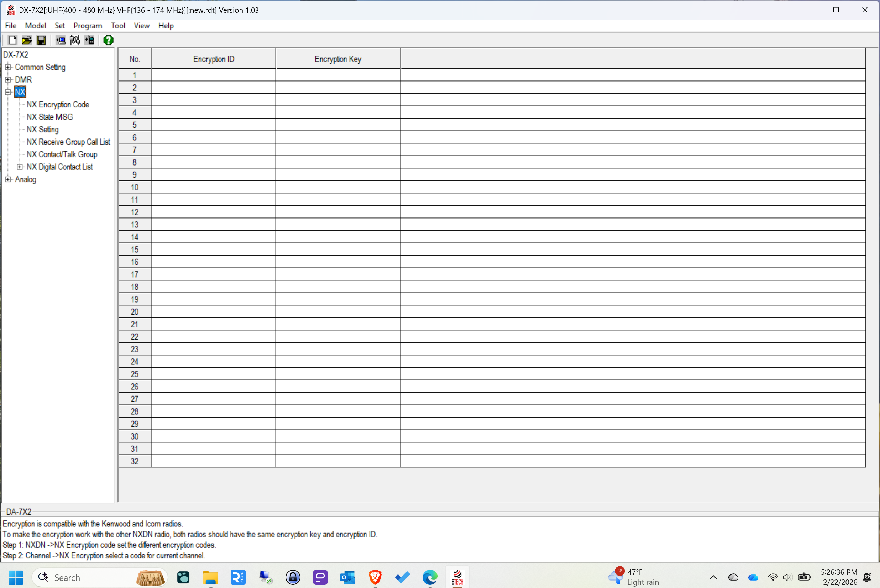The width and height of the screenshot is (880, 588).
Task: Collapse the NX tree node
Action: tap(8, 92)
